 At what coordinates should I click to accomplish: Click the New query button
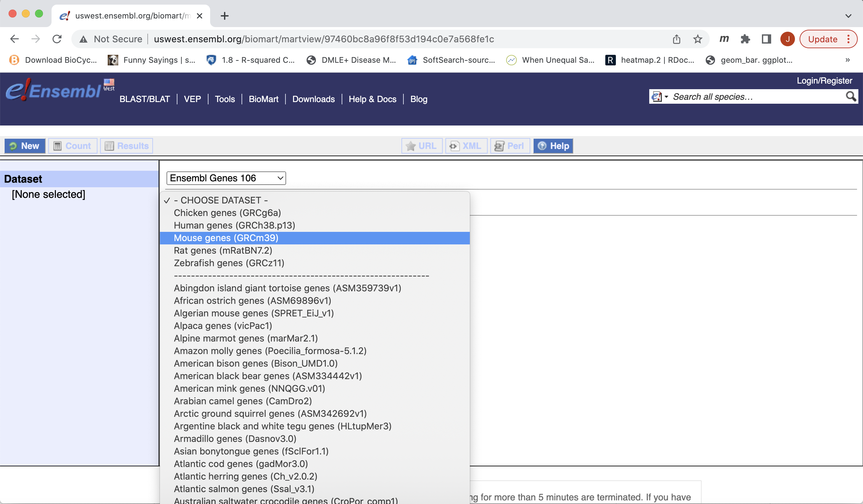pos(25,146)
